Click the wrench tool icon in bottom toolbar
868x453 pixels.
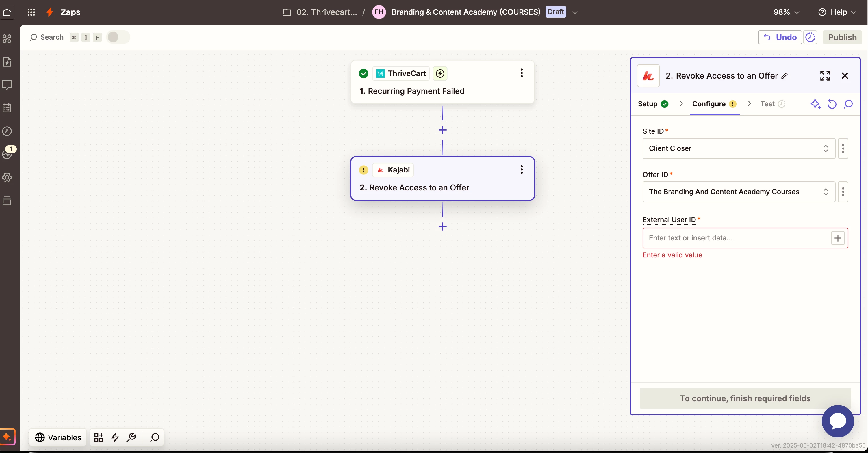pos(131,437)
